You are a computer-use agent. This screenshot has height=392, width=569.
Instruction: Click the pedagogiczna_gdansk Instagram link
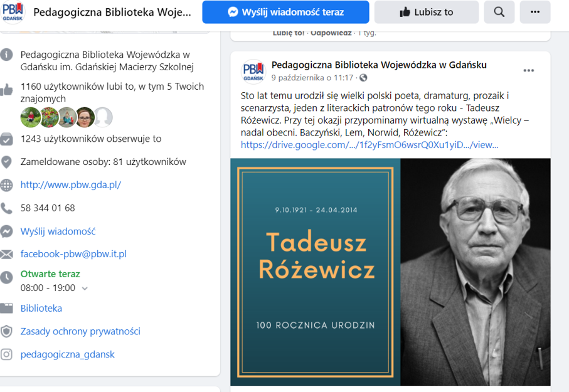tap(68, 354)
